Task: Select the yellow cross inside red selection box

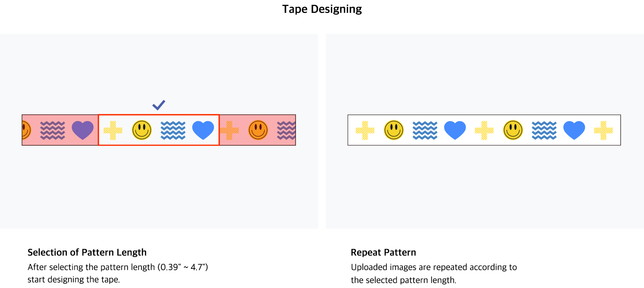Action: [113, 131]
